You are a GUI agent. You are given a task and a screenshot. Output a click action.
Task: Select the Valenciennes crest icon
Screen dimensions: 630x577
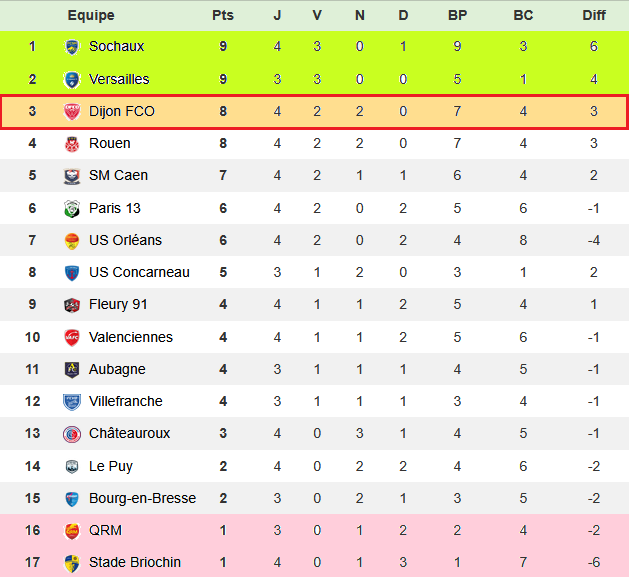tap(72, 337)
